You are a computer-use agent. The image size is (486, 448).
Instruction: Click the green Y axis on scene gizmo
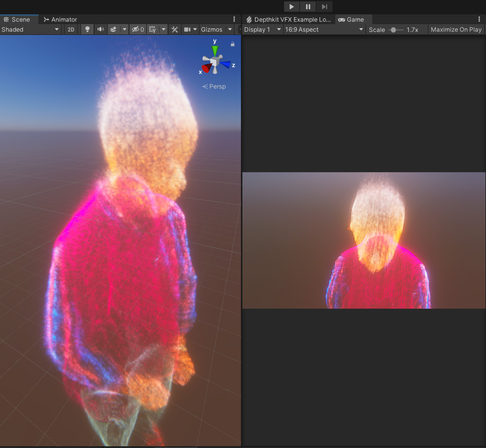pos(215,50)
